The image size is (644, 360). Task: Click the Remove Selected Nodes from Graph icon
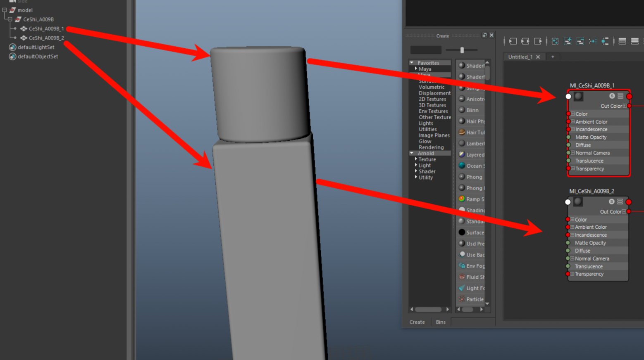(580, 41)
